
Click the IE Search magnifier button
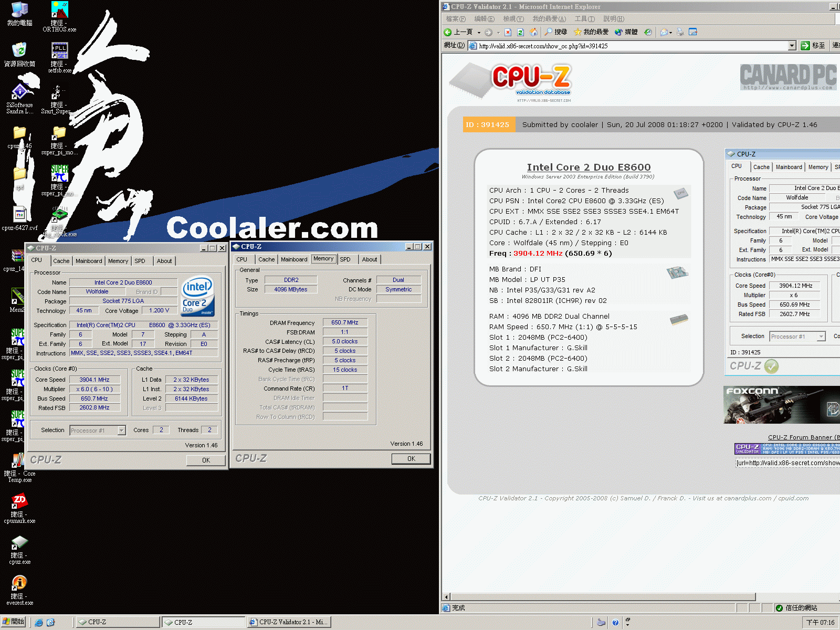[x=555, y=32]
